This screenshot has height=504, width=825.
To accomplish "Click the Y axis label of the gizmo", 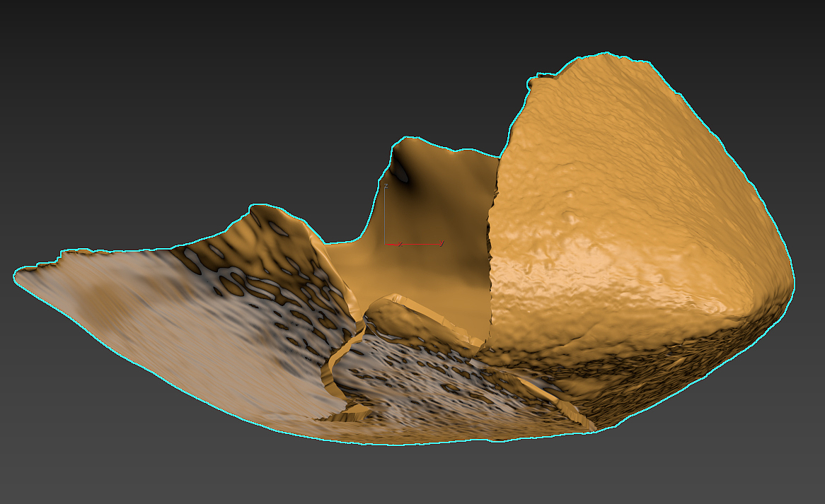I will coord(442,243).
